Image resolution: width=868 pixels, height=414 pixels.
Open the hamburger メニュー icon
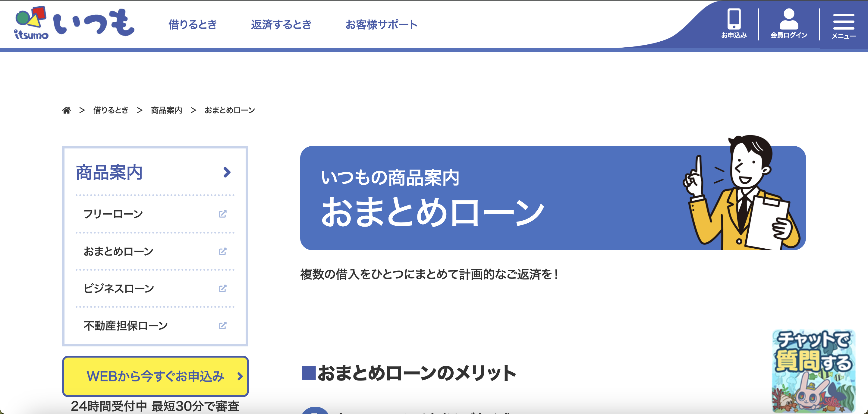click(843, 26)
